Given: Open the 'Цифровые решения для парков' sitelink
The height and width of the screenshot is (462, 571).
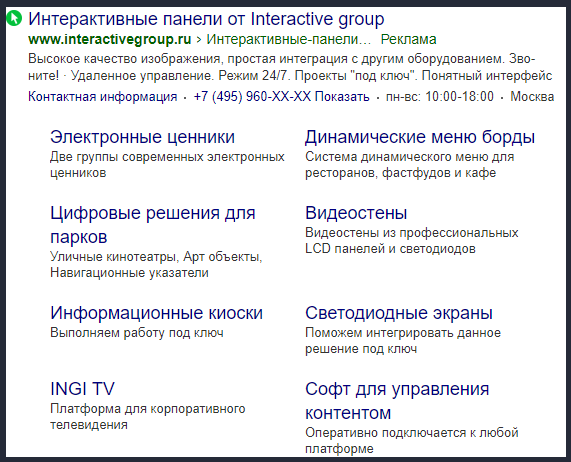Looking at the screenshot, I should 153,225.
